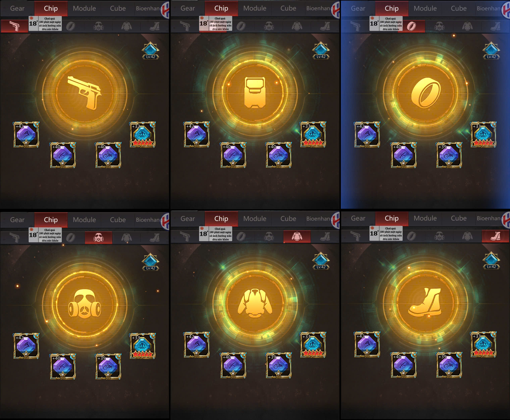510x420 pixels.
Task: Click Lv.42 diamond badge in the pistol panel
Action: pyautogui.click(x=150, y=51)
